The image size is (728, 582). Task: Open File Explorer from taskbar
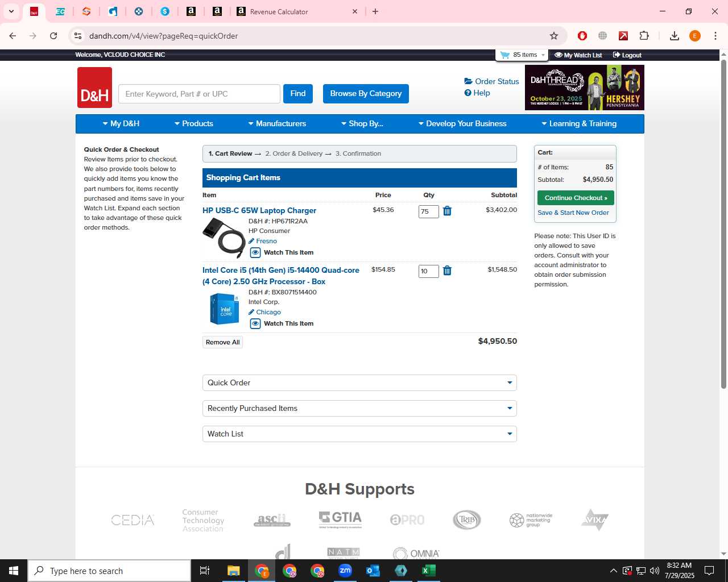[x=234, y=571]
